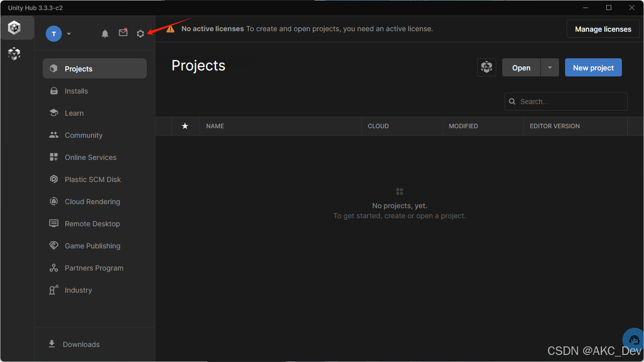The image size is (644, 362).
Task: Select the Unity Hub cube icon in left rail
Action: [x=15, y=28]
